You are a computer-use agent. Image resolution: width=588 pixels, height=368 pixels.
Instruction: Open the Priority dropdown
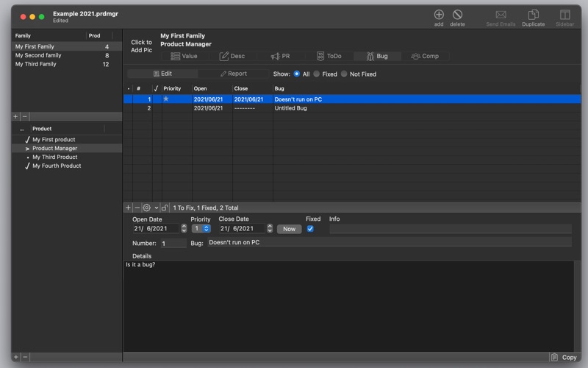pyautogui.click(x=201, y=229)
